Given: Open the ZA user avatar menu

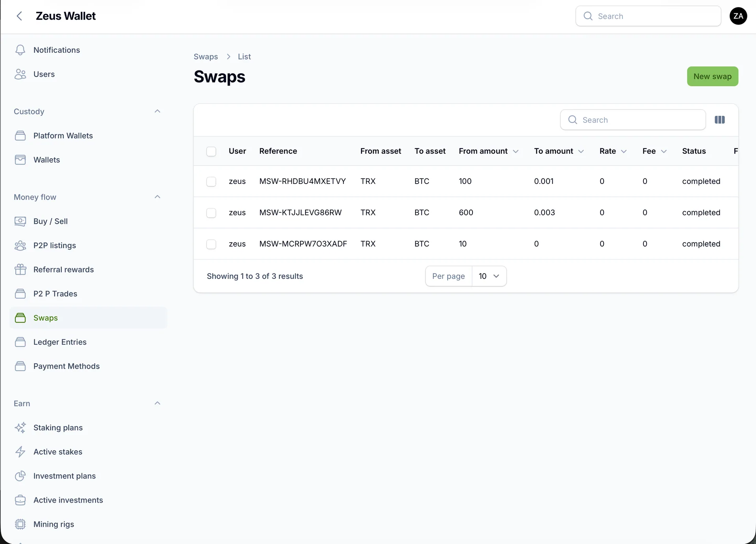Looking at the screenshot, I should 738,16.
